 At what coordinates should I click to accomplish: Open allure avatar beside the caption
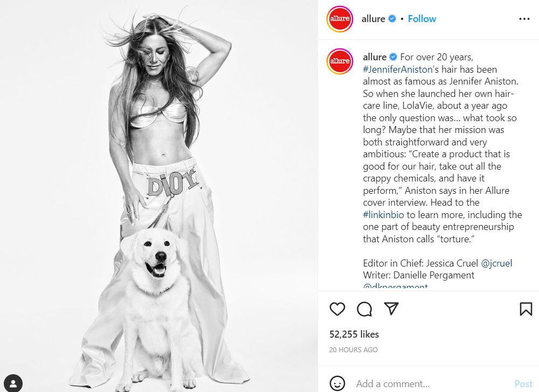tap(340, 61)
